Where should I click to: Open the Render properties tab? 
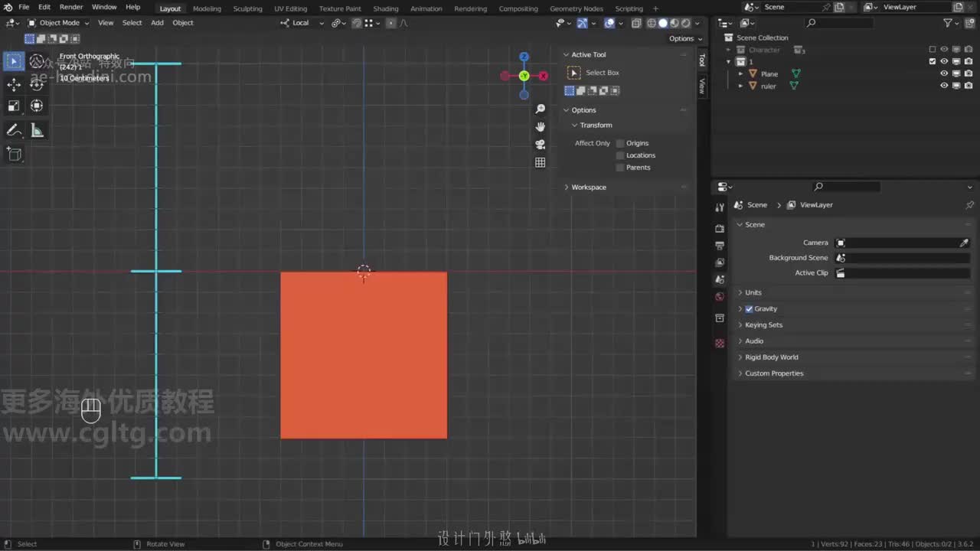click(x=720, y=229)
